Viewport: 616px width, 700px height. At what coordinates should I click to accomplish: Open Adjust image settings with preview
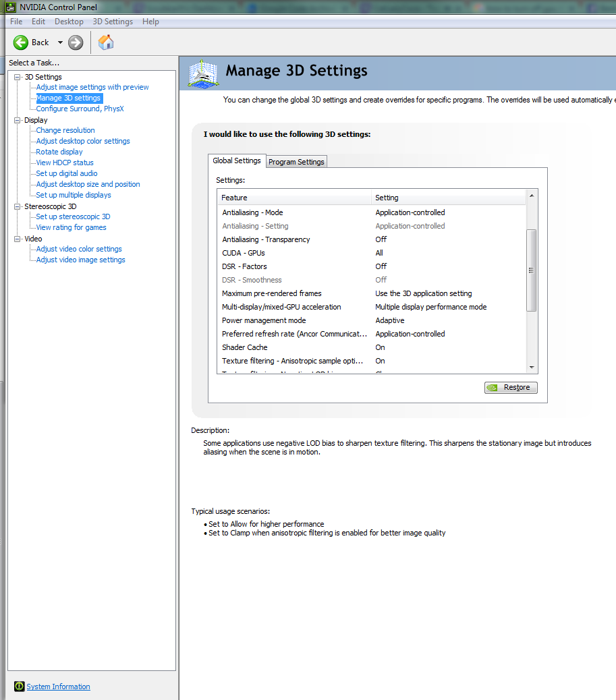[92, 87]
